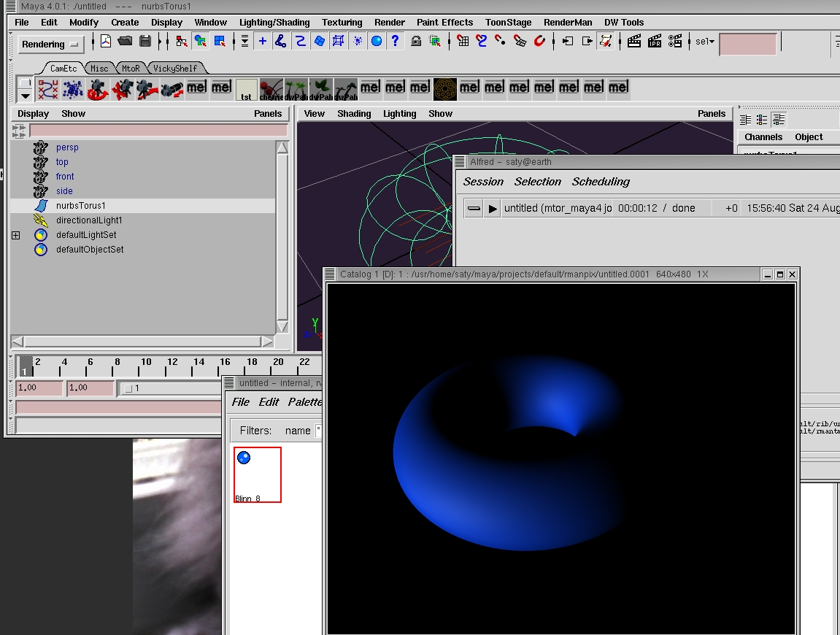
Task: Click the outliner scroll right arrow
Action: click(x=267, y=342)
